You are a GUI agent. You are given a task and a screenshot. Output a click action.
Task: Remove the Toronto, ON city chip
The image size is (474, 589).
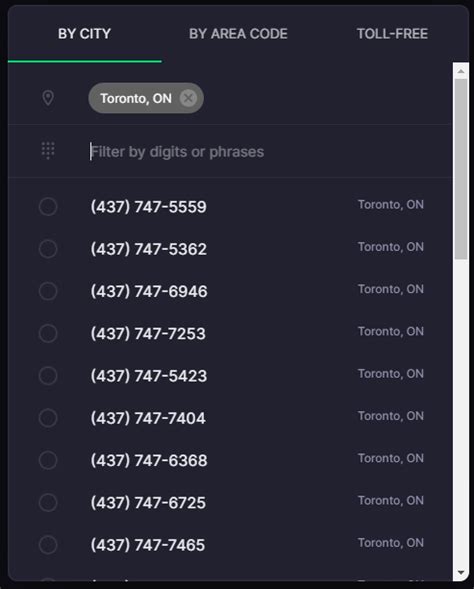coord(188,98)
